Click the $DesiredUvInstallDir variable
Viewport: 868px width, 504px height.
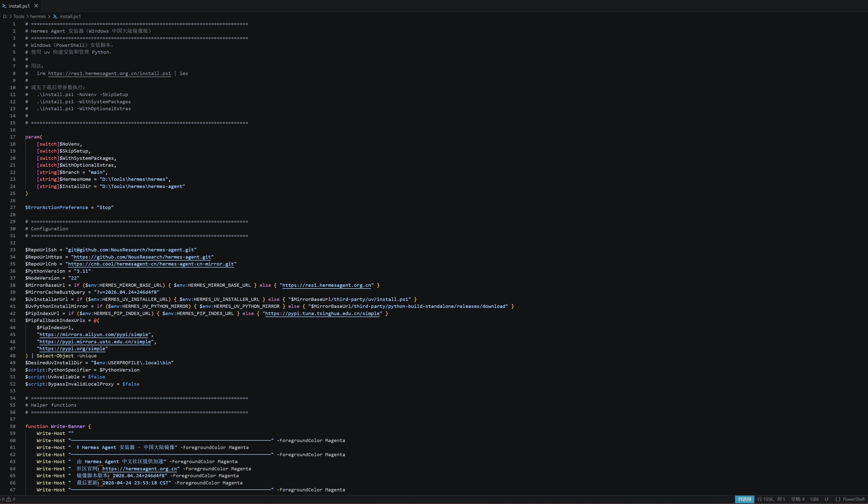pyautogui.click(x=54, y=363)
